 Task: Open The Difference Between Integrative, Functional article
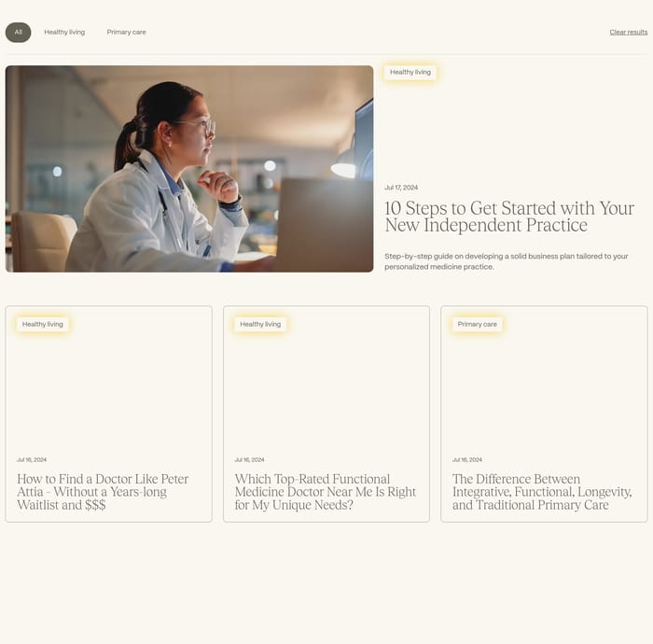pos(542,492)
